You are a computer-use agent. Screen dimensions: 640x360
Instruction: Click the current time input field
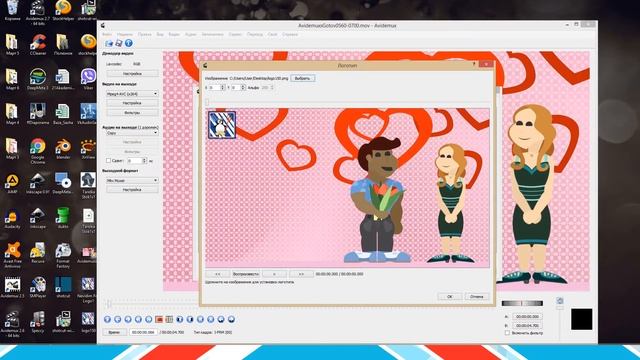pyautogui.click(x=144, y=332)
